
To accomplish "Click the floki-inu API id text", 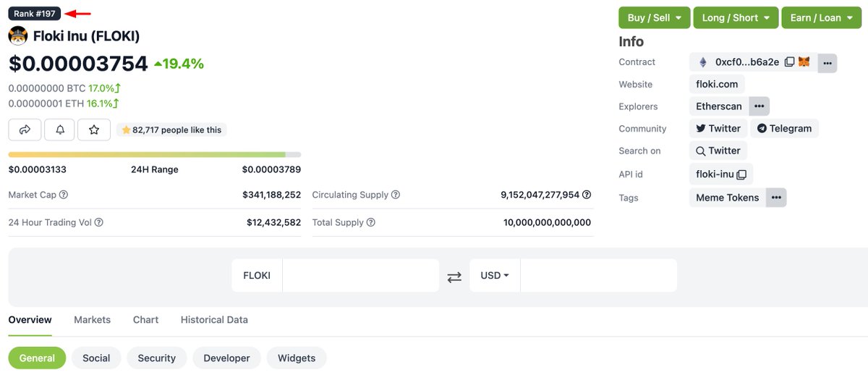I will coord(715,174).
